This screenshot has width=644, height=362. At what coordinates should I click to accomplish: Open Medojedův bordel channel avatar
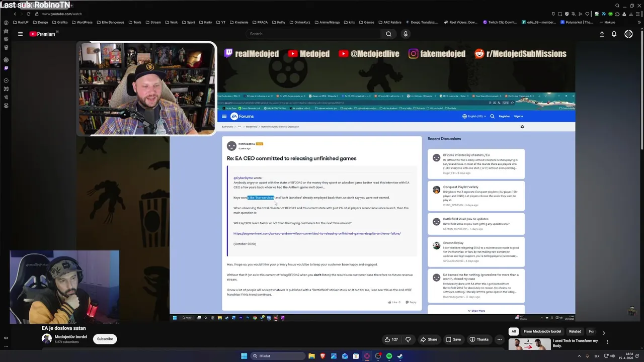point(46,339)
